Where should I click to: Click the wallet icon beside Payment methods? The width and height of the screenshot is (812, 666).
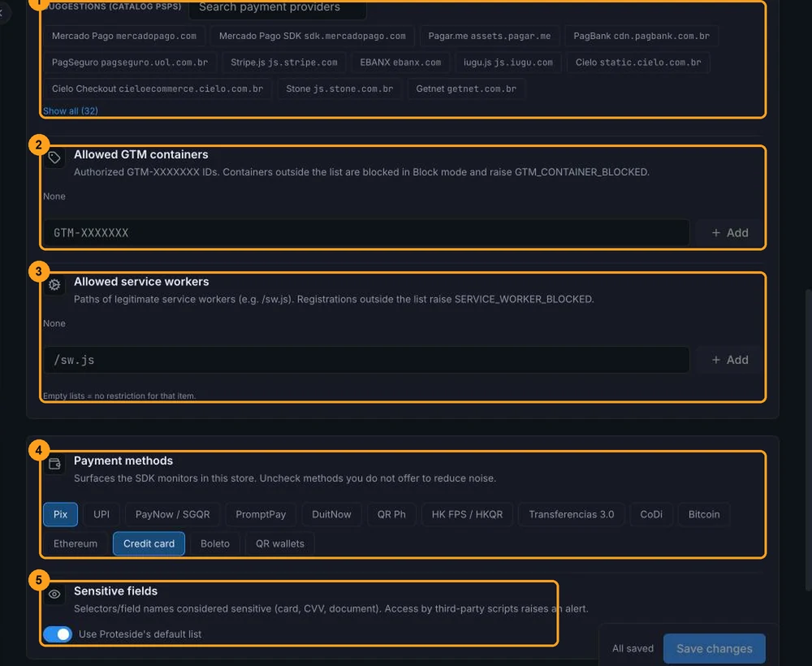coord(54,464)
